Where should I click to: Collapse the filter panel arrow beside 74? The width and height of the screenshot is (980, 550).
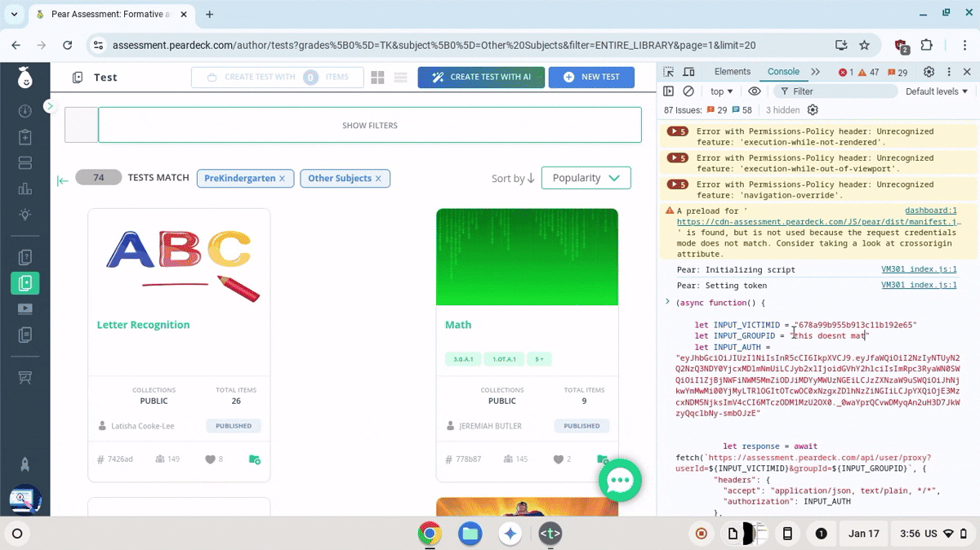tap(62, 181)
